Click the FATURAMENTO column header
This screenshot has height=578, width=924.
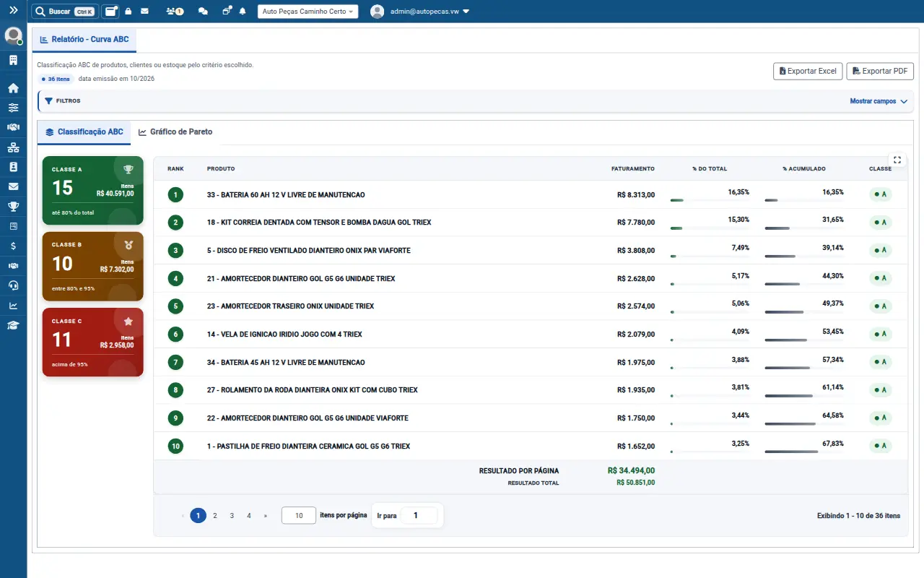(633, 169)
